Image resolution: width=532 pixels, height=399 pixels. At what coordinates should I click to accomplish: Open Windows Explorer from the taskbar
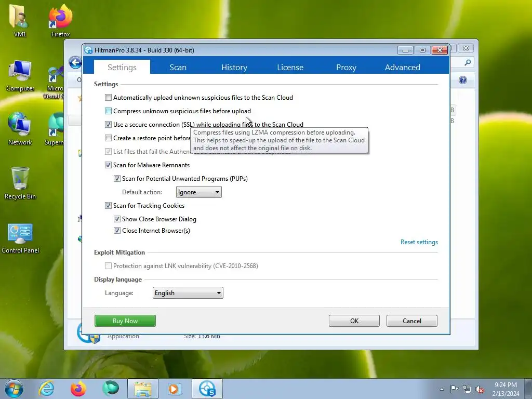[x=143, y=389]
